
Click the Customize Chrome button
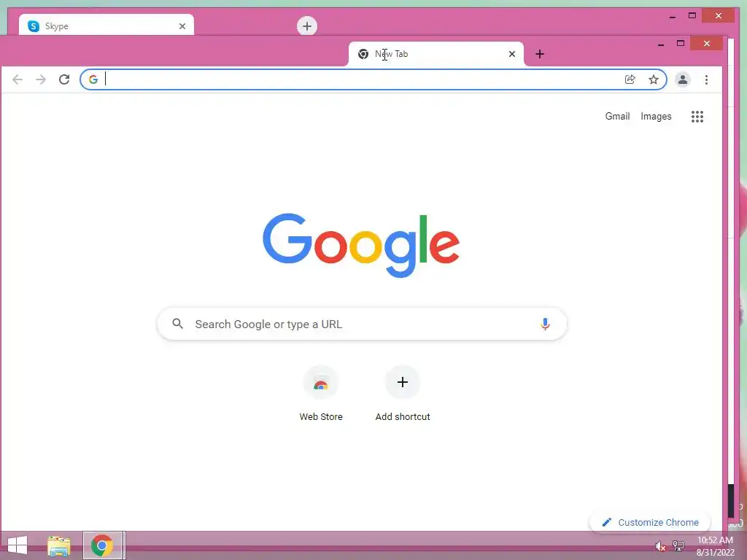point(650,522)
